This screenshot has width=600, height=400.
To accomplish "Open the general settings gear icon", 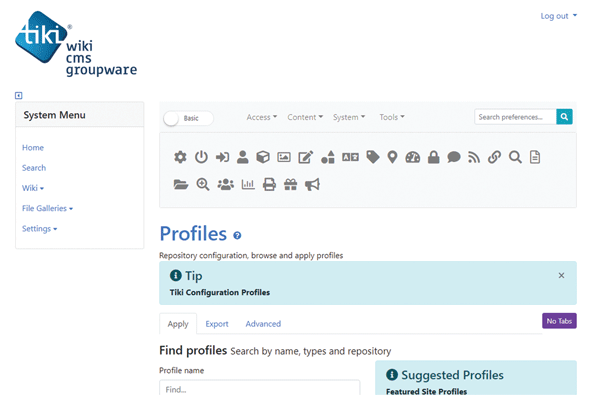I will (x=180, y=157).
